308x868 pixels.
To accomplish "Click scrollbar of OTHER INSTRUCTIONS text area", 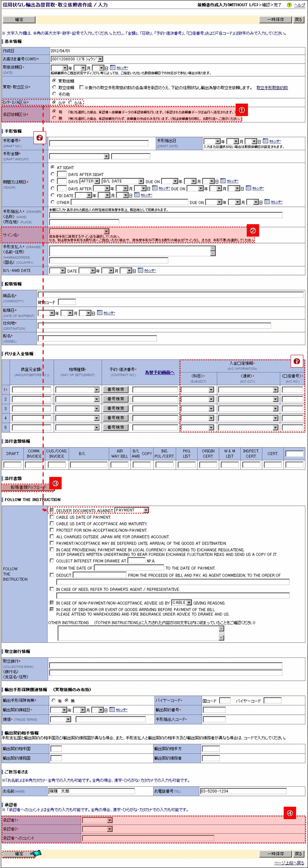I will [221, 633].
